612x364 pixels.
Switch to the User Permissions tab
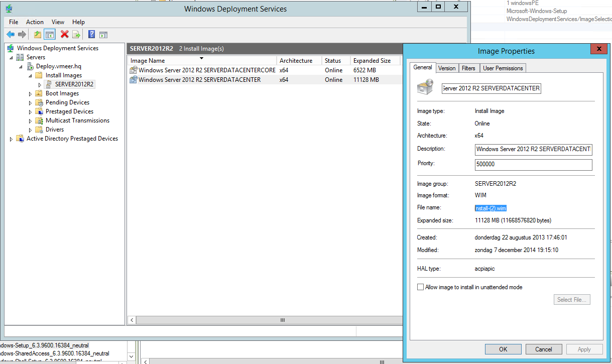point(503,68)
